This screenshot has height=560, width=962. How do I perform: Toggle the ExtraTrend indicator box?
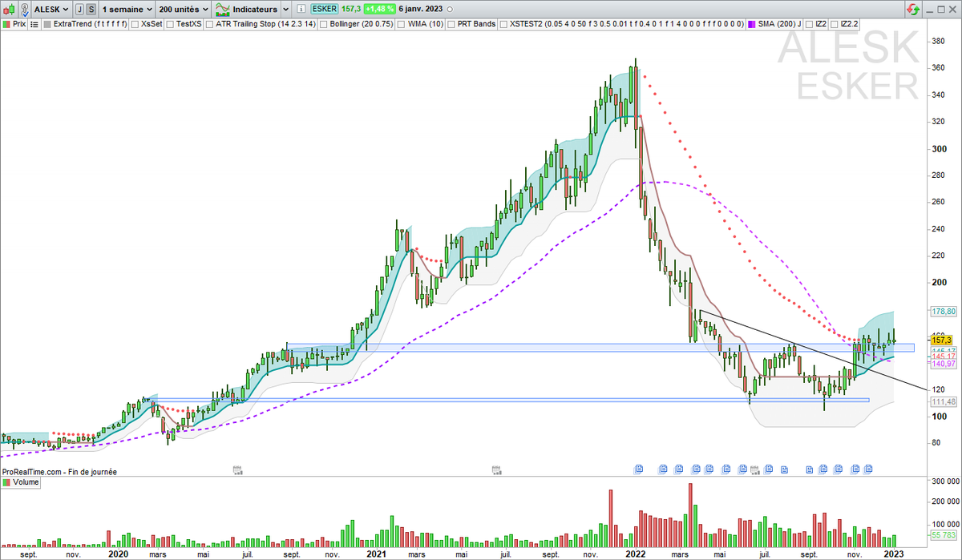[46, 24]
